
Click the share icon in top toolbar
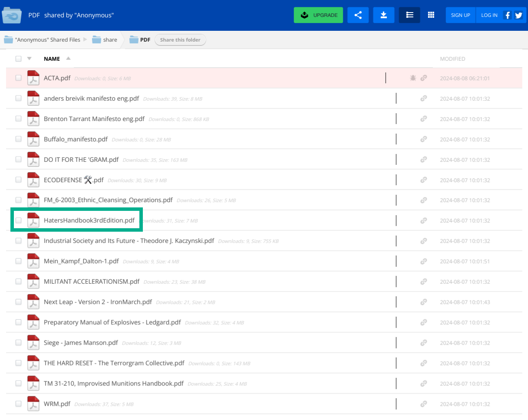(358, 15)
